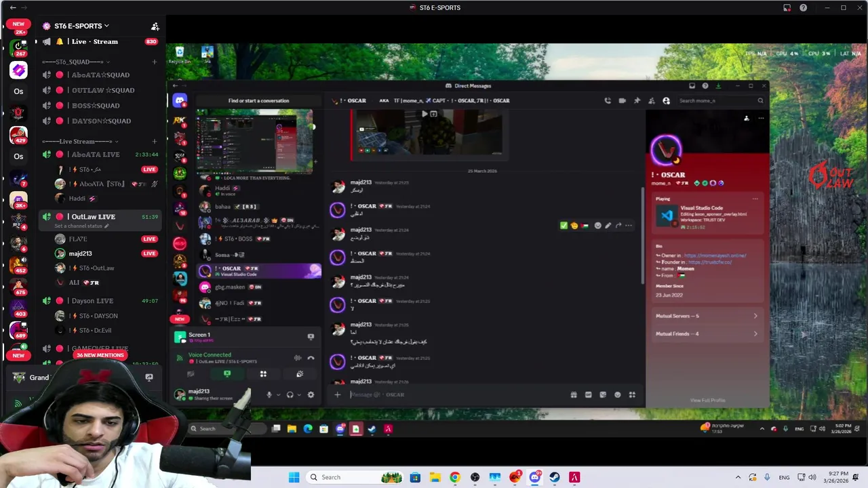Open the server icon with 452 badge
868x488 pixels.
(x=18, y=265)
